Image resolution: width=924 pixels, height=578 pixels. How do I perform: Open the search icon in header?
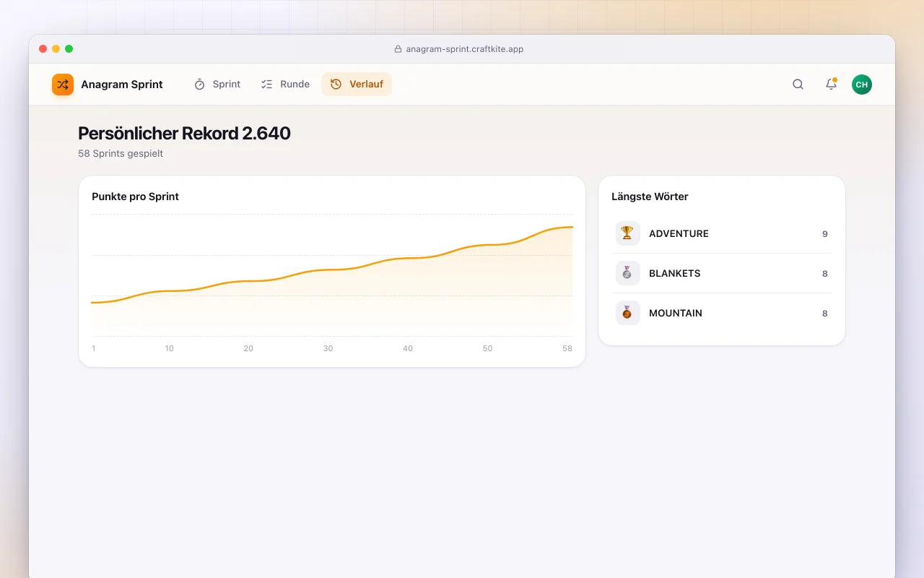[798, 85]
